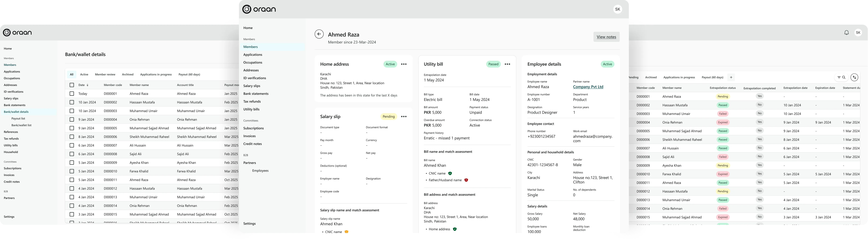Viewport: 868px width, 243px height.
Task: Open Subscriptions in left window sidebar
Action: point(13,169)
